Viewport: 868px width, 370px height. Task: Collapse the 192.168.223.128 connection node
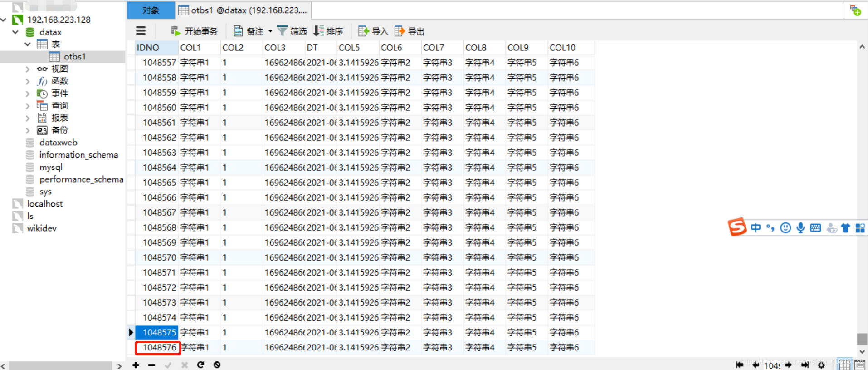click(x=4, y=20)
